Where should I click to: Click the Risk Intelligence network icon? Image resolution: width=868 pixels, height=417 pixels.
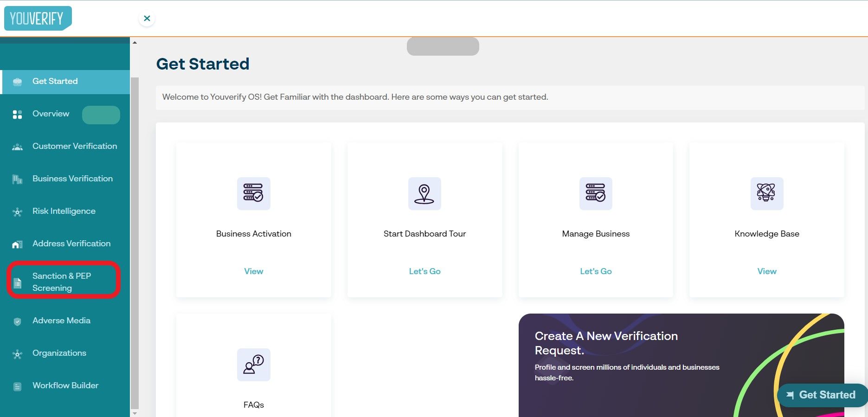click(18, 212)
